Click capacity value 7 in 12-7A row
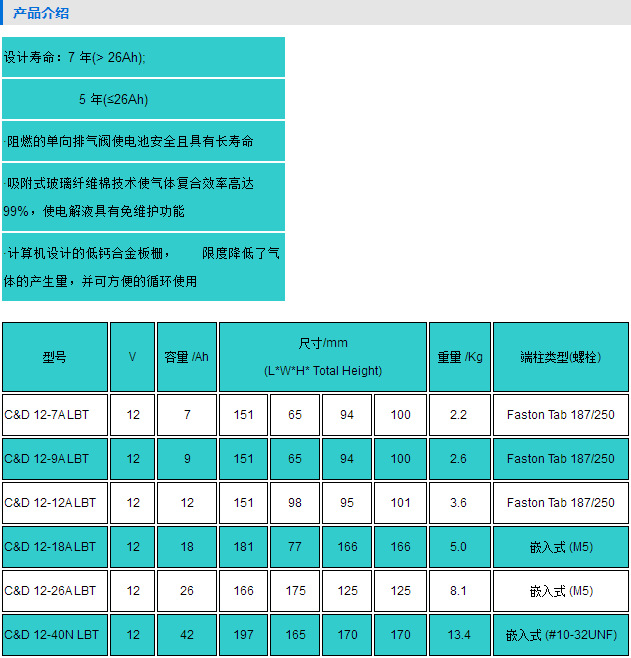This screenshot has height=658, width=631. pyautogui.click(x=187, y=415)
